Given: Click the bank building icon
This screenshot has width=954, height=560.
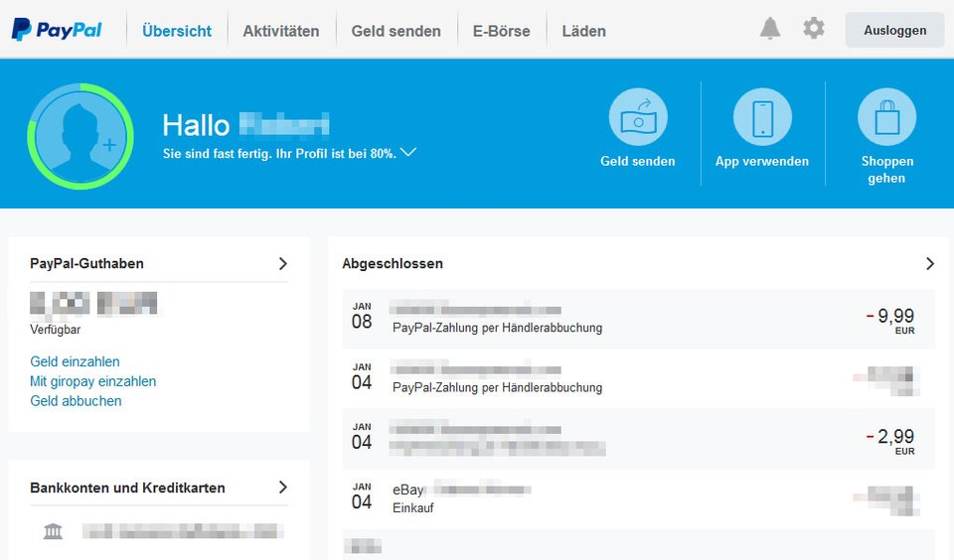Looking at the screenshot, I should pyautogui.click(x=53, y=531).
